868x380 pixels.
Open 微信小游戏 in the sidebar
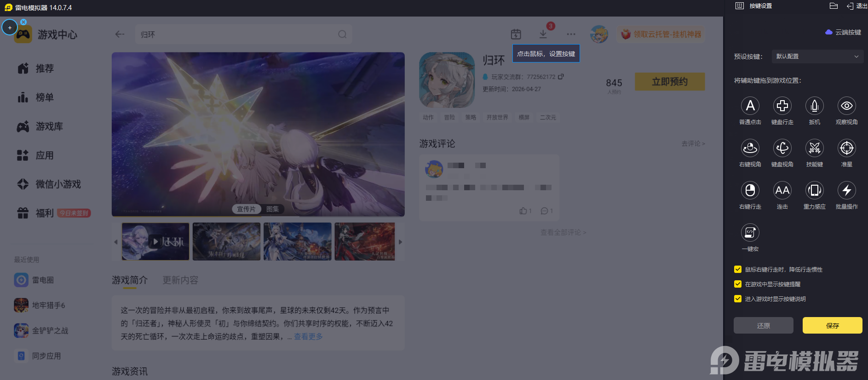pos(49,184)
